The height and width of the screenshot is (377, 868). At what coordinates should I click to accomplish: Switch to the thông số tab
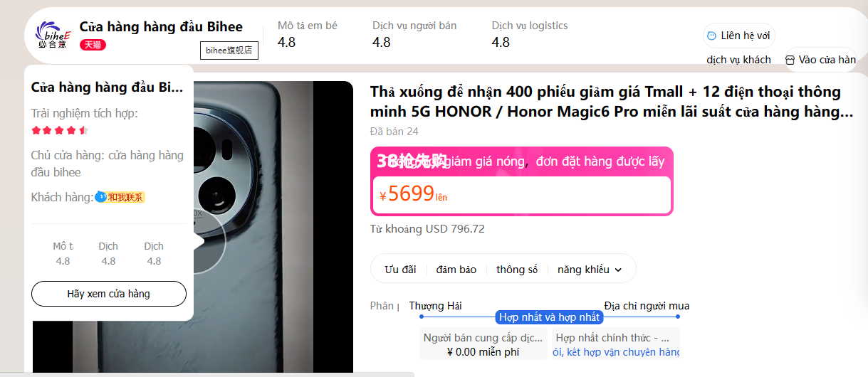(x=517, y=269)
